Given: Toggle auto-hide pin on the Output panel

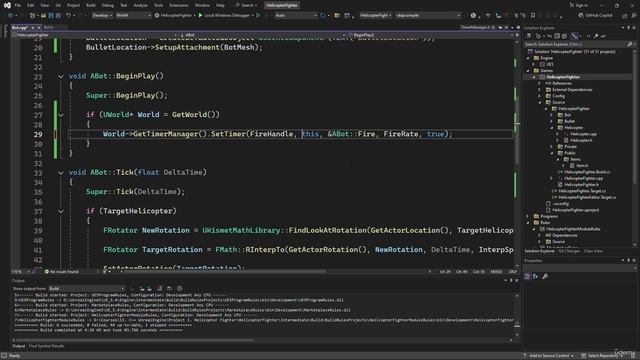Looking at the screenshot, I should pos(511,280).
